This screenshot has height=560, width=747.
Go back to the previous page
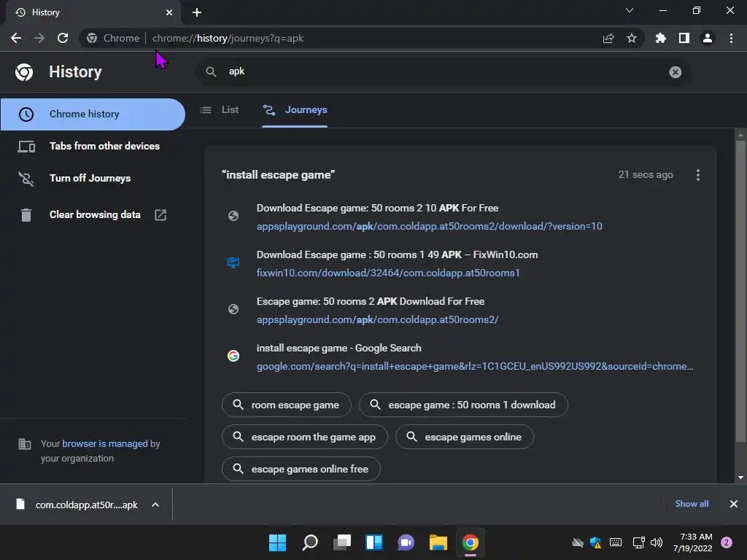[x=16, y=38]
